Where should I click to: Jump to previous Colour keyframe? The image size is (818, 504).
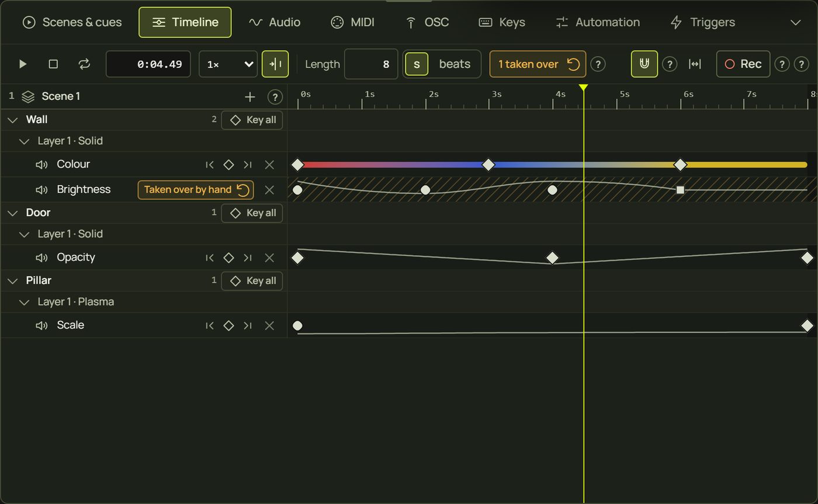tap(210, 165)
